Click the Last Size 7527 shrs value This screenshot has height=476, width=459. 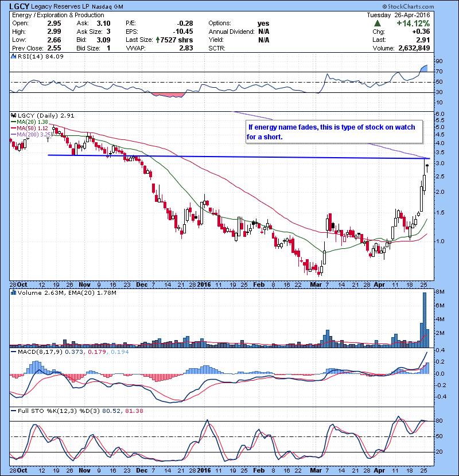coord(177,40)
